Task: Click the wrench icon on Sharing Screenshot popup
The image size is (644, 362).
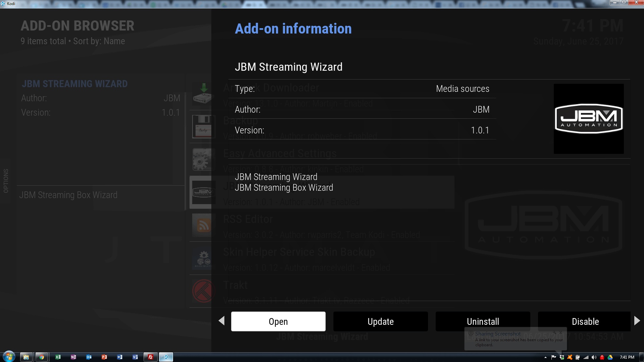Action: click(x=554, y=332)
